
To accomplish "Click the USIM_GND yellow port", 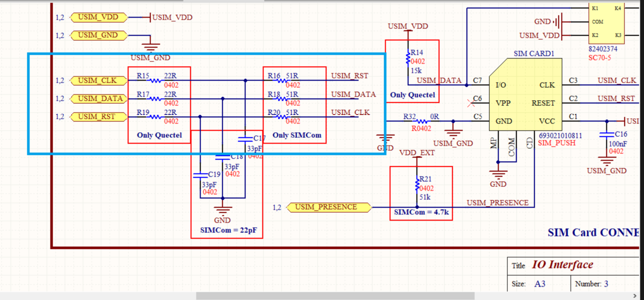I will (x=98, y=35).
